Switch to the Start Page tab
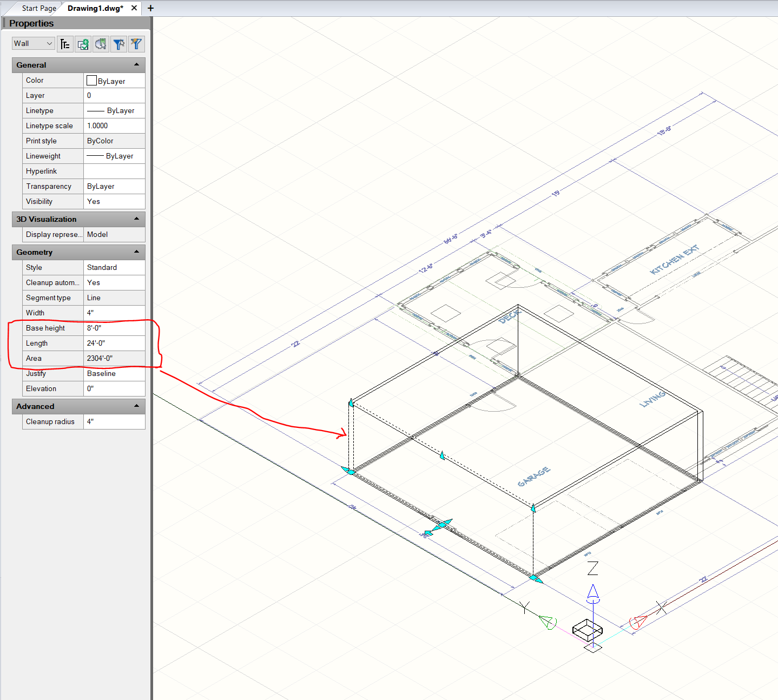Image resolution: width=778 pixels, height=700 pixels. [x=39, y=8]
